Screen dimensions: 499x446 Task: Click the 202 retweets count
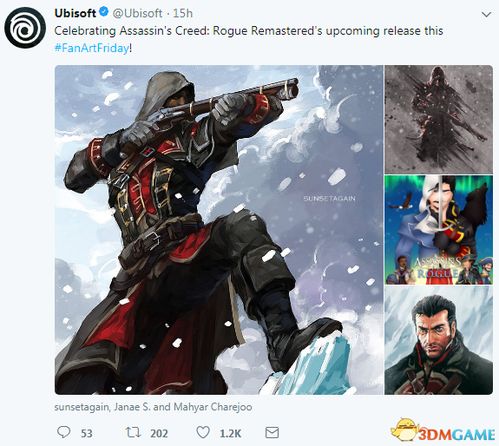coord(159,433)
